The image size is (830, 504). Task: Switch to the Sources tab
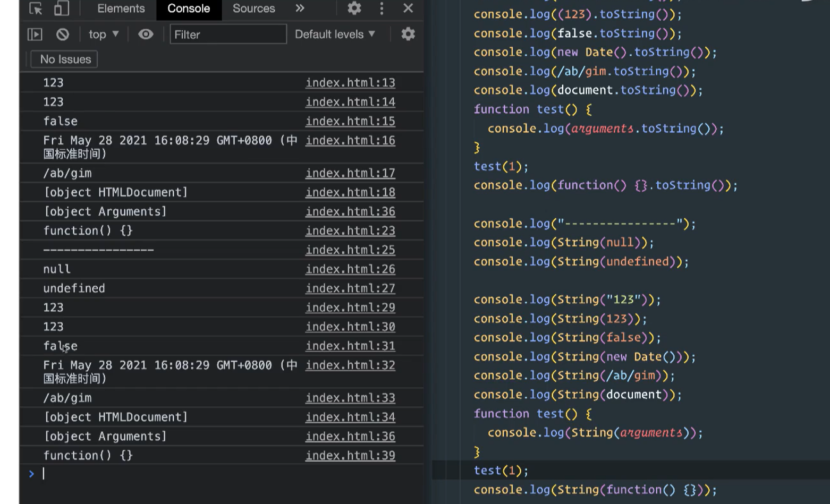click(254, 8)
